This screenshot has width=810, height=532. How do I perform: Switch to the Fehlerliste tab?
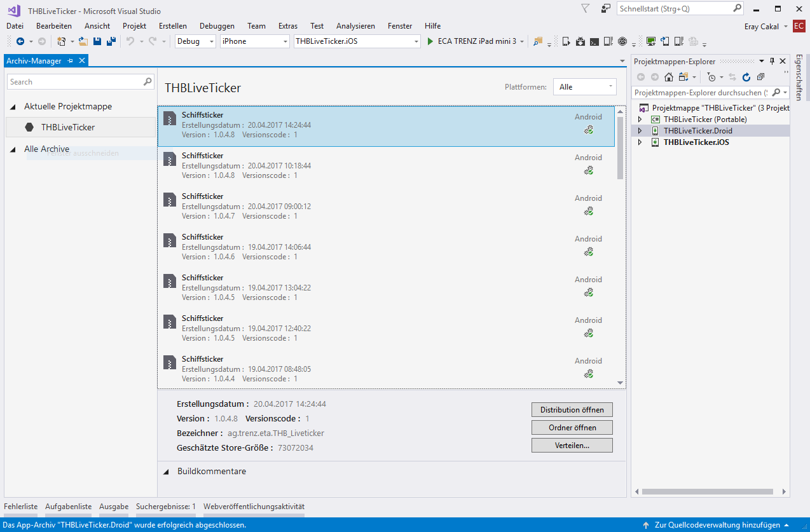pos(21,507)
